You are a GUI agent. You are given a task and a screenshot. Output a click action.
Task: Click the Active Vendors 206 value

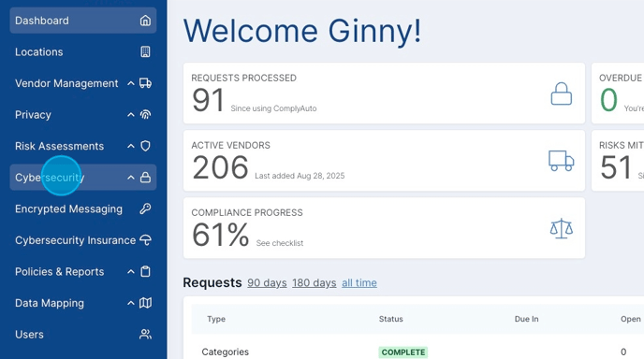220,167
